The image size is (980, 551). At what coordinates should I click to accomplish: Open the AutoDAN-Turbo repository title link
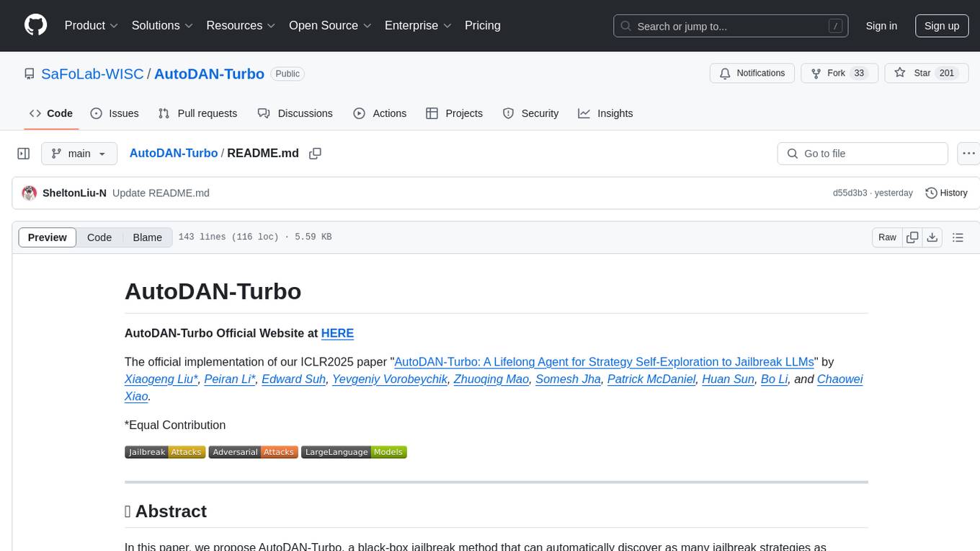click(x=209, y=74)
